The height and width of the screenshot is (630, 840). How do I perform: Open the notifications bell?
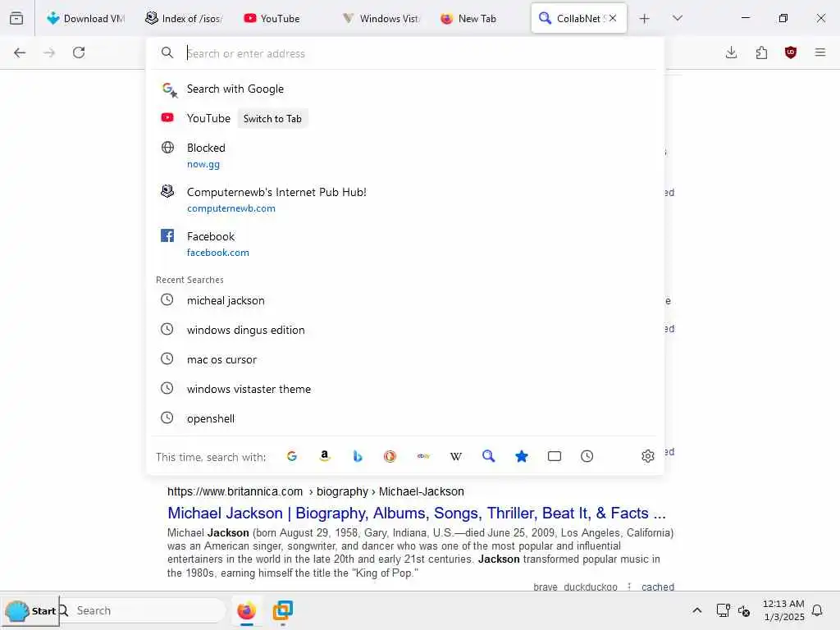(817, 610)
